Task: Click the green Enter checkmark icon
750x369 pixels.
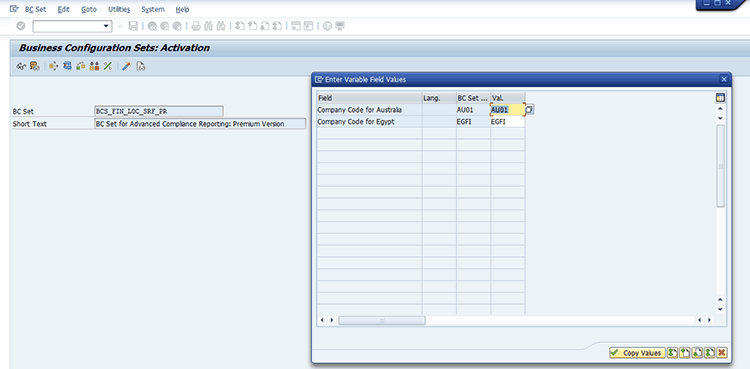Action: (x=21, y=26)
